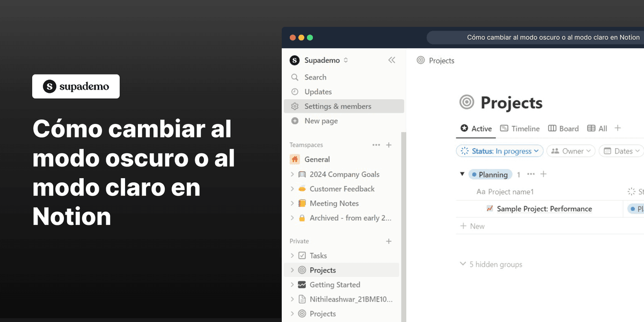Expand the Customer Feedback teamspace

pyautogui.click(x=292, y=188)
